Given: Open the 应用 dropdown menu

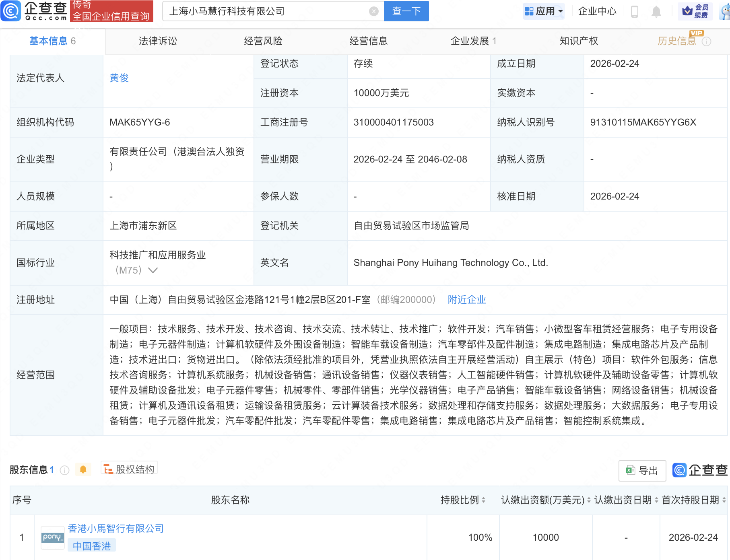Looking at the screenshot, I should click(544, 11).
